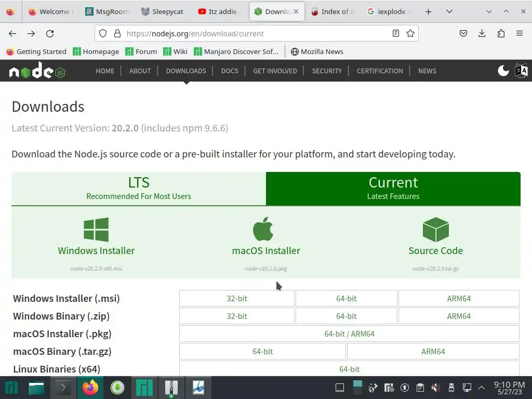Image resolution: width=532 pixels, height=399 pixels.
Task: Download macOS Installer 64-bit / ARM64
Action: coord(349,334)
